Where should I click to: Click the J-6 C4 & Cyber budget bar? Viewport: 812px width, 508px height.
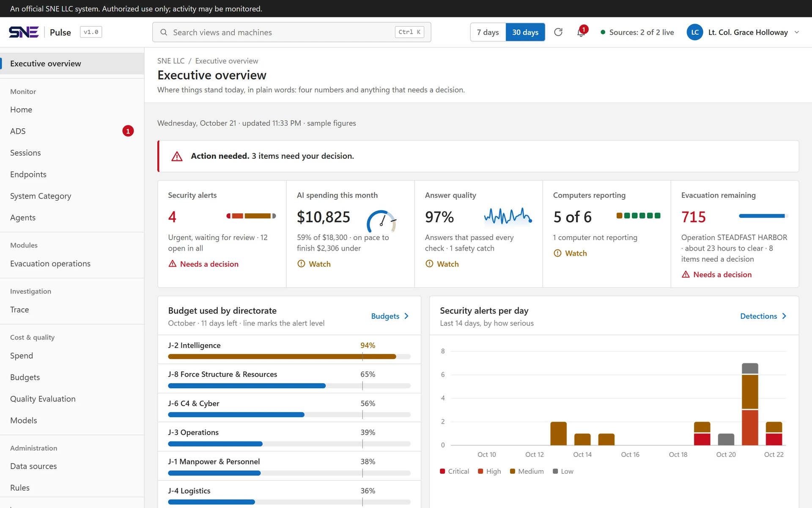click(289, 415)
